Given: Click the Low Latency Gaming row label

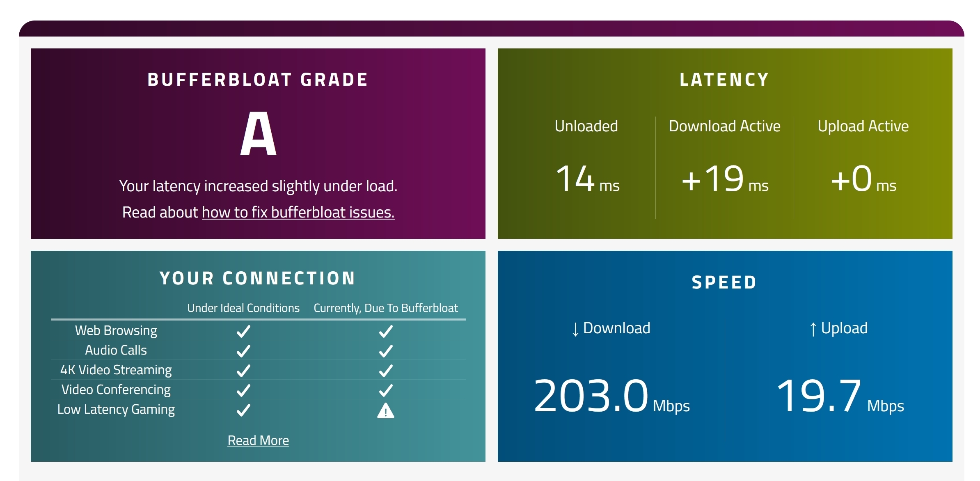Looking at the screenshot, I should click(116, 409).
